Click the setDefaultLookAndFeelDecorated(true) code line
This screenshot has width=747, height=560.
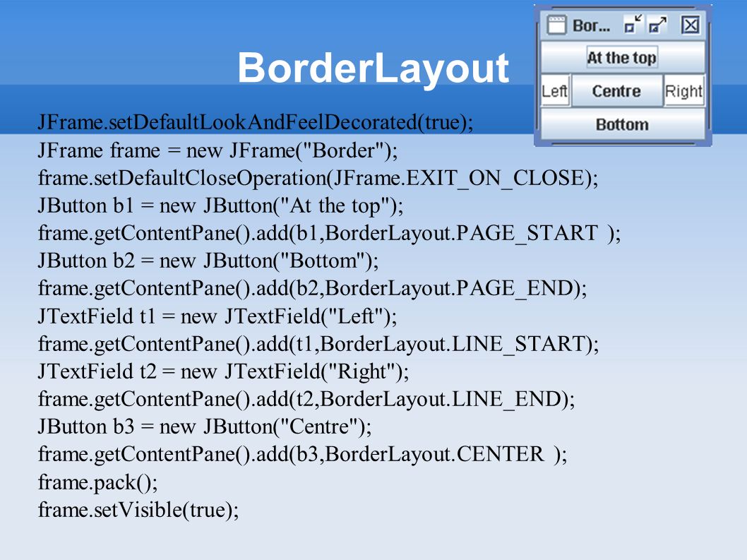[256, 122]
